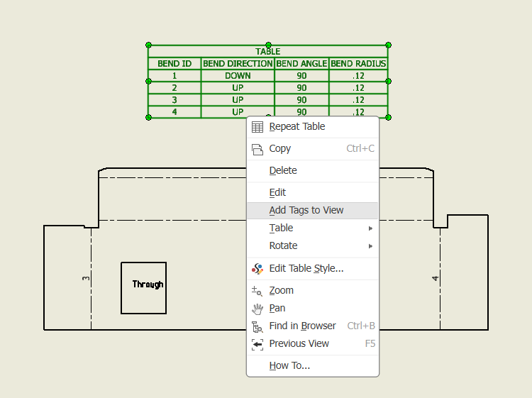The width and height of the screenshot is (532, 398).
Task: Click the BEND ID column header
Action: pyautogui.click(x=174, y=64)
